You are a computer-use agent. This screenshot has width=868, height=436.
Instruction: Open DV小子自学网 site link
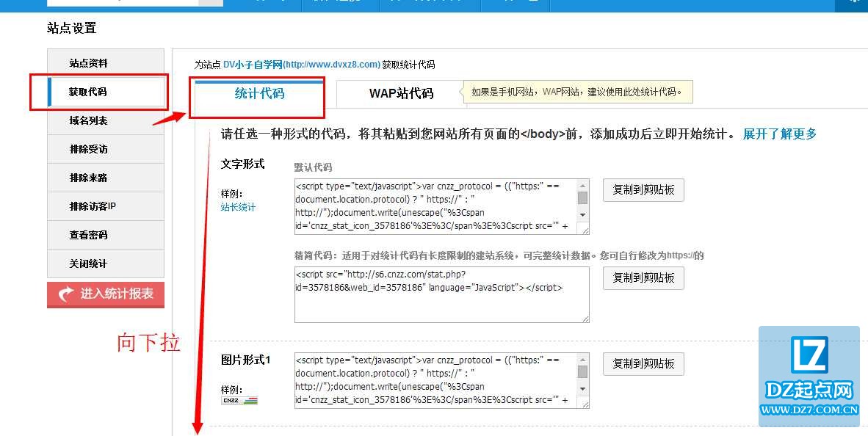click(x=302, y=65)
